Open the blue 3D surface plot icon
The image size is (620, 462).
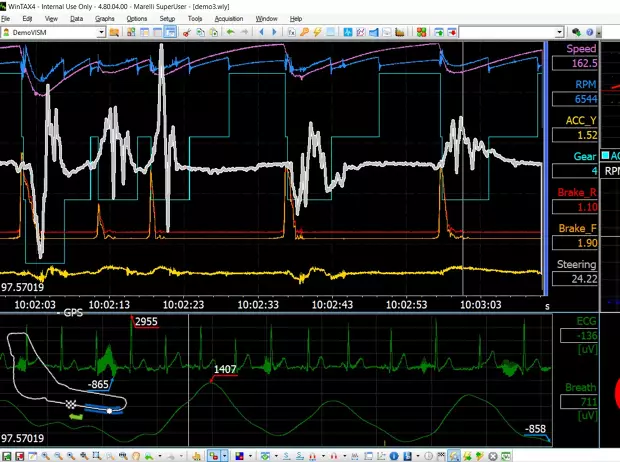(x=374, y=32)
